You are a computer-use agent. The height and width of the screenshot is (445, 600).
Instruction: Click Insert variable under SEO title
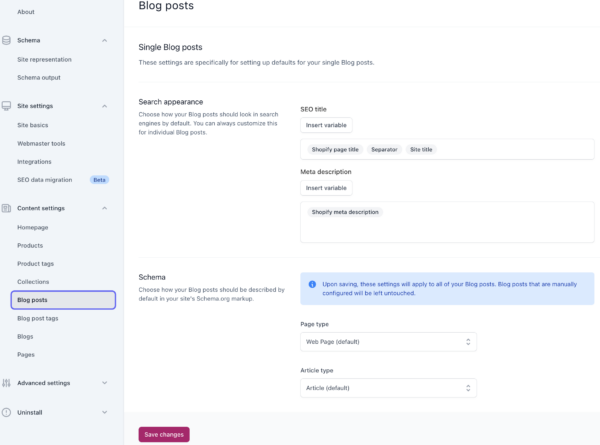(326, 126)
